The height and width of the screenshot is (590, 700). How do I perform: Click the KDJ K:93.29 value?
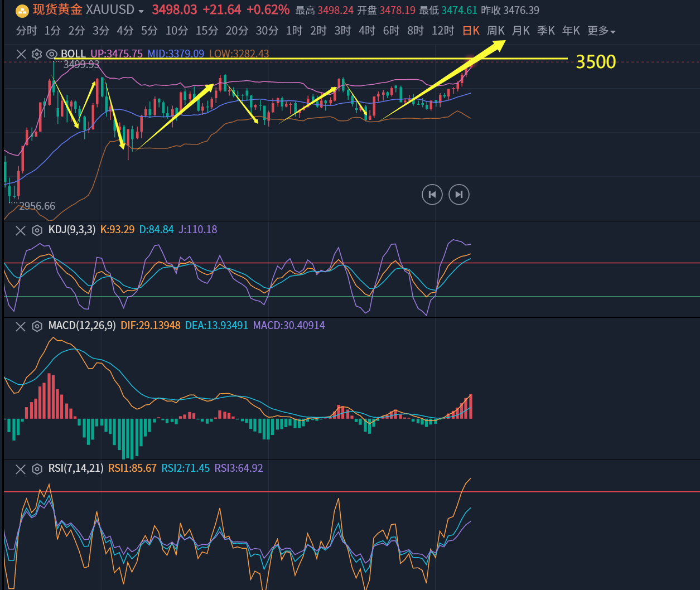(117, 229)
